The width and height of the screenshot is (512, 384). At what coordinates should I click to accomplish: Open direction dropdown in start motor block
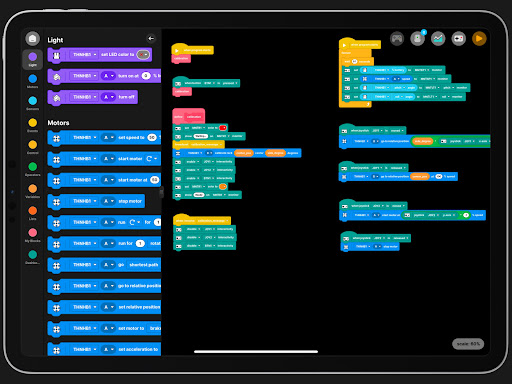click(152, 159)
